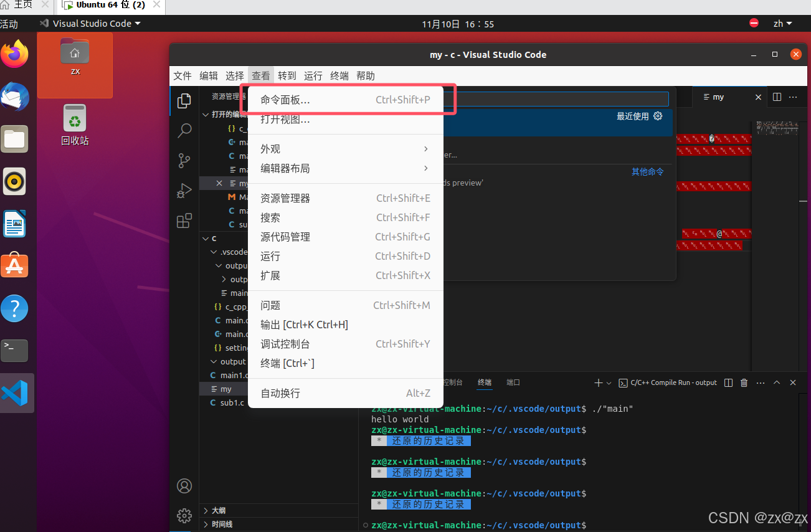Open the 文件 menu
Viewport: 811px width, 532px height.
183,76
